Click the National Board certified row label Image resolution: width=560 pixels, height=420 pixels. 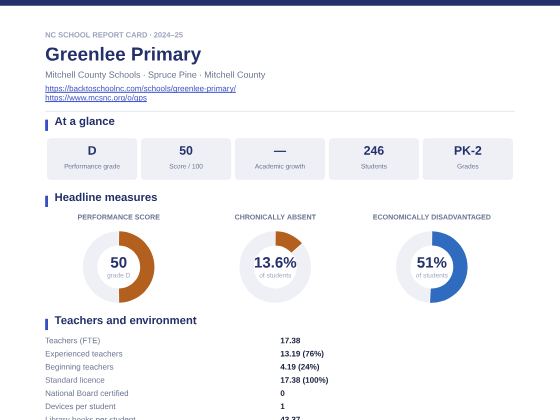(86, 393)
